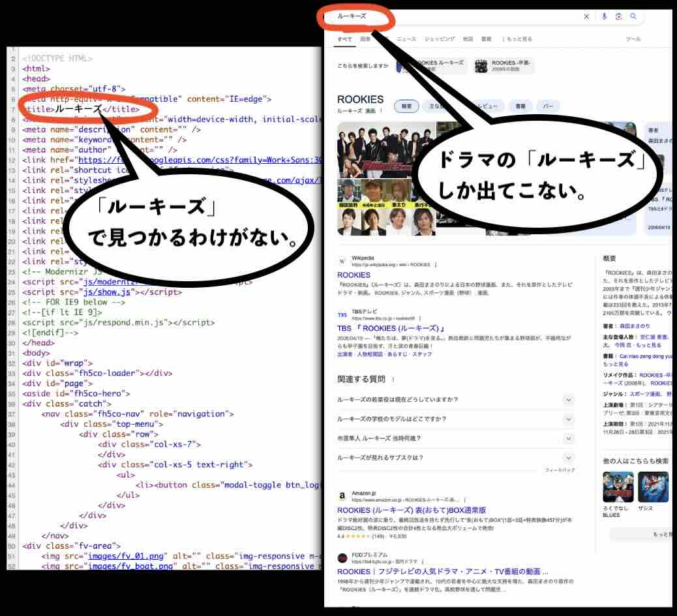Expand question ルーキーズが見れるサブスクは
This screenshot has height=616, width=677.
(x=568, y=458)
